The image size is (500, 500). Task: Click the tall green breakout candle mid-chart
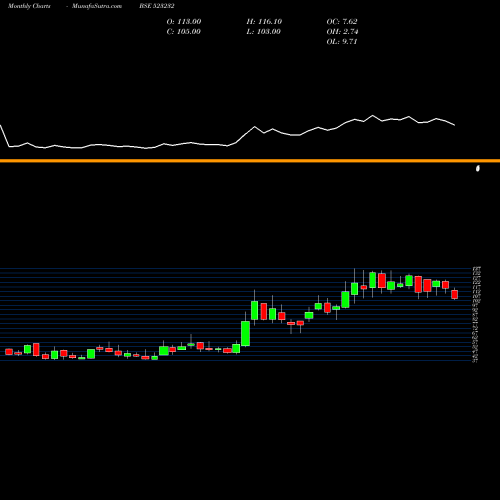(246, 333)
